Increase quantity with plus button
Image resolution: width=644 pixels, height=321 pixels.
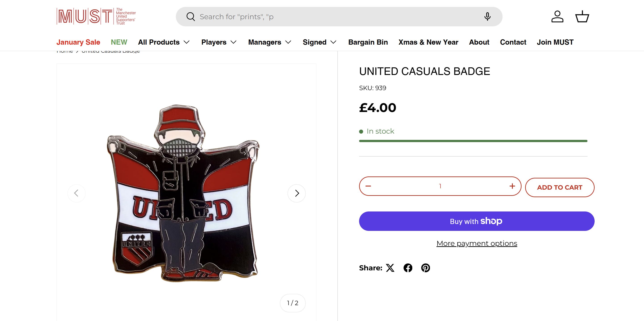tap(512, 186)
